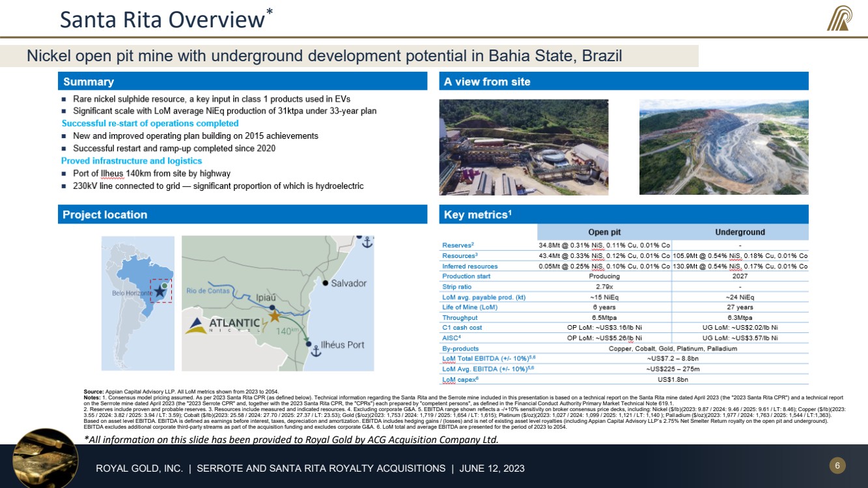Select the Open pit column header
Viewport: 868px width, 488px height.
click(604, 232)
